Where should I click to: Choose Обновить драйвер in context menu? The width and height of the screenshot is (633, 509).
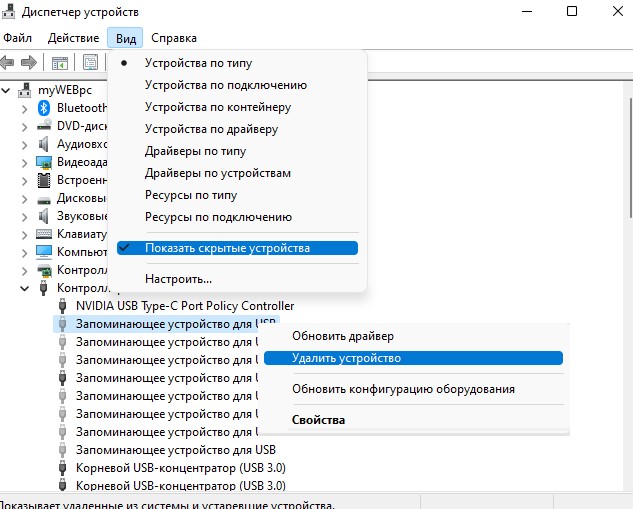(x=343, y=336)
